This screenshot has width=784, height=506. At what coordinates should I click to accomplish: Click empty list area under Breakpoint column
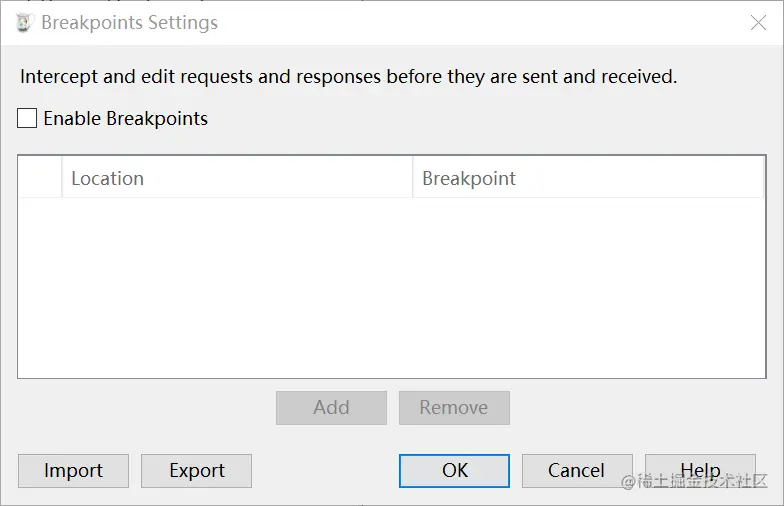[x=588, y=288]
